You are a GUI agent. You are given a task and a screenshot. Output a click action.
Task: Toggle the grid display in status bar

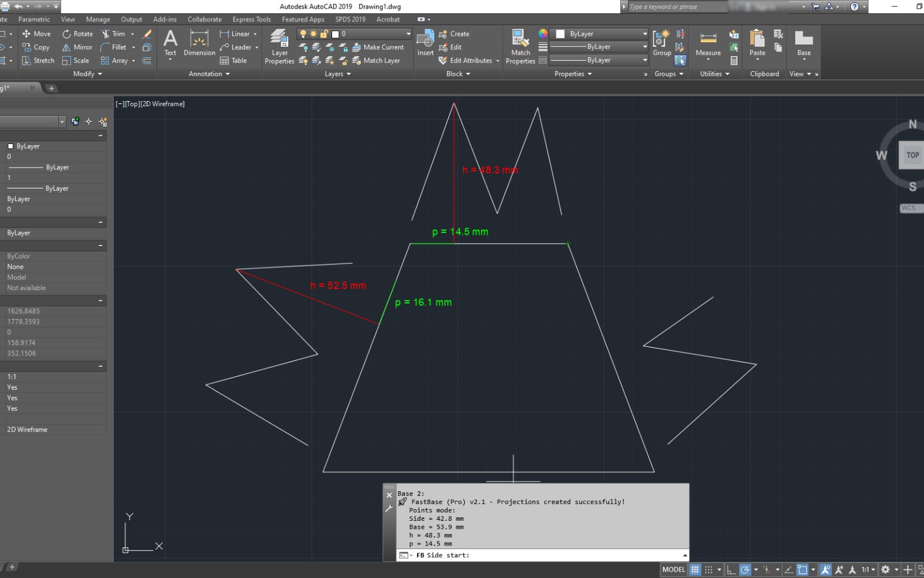(x=695, y=569)
